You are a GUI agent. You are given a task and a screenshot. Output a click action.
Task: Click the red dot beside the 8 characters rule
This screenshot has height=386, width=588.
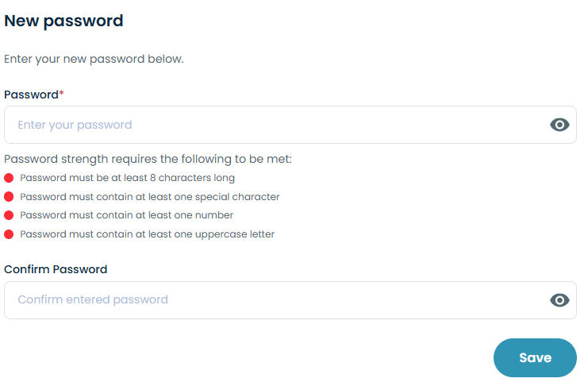click(x=9, y=178)
